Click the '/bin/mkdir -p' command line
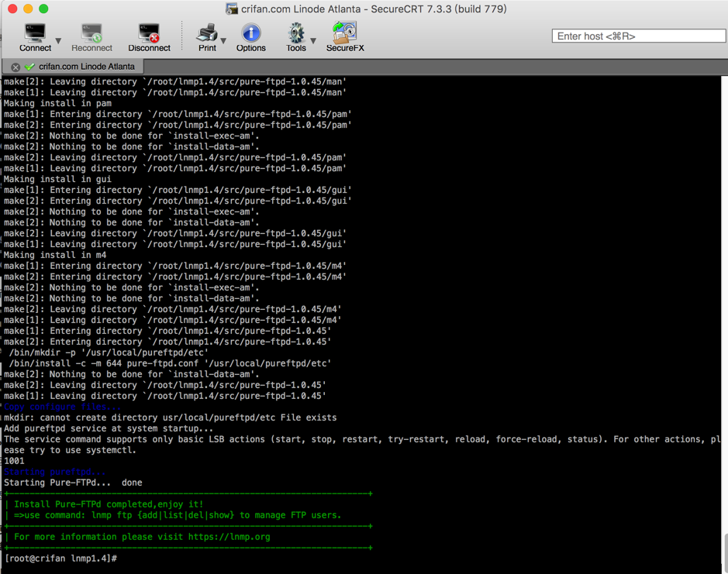 109,352
